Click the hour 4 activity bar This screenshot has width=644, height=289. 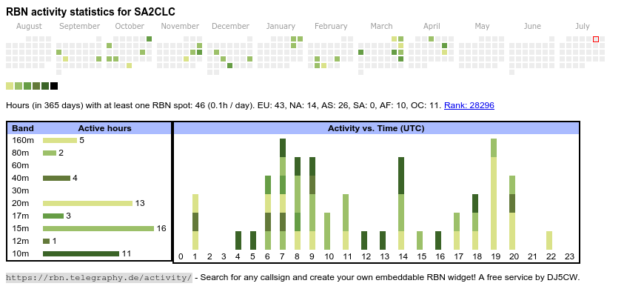(x=238, y=241)
